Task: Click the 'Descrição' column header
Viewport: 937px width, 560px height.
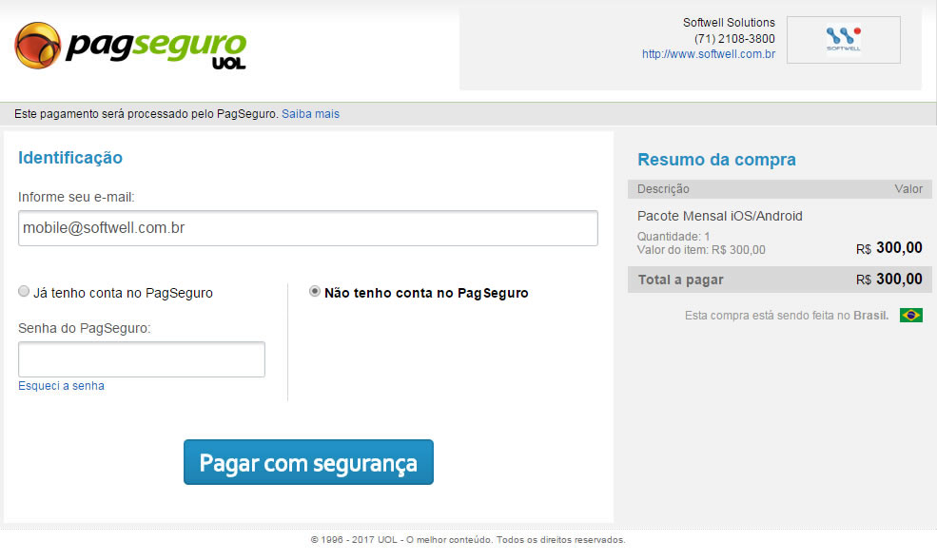Action: click(663, 189)
